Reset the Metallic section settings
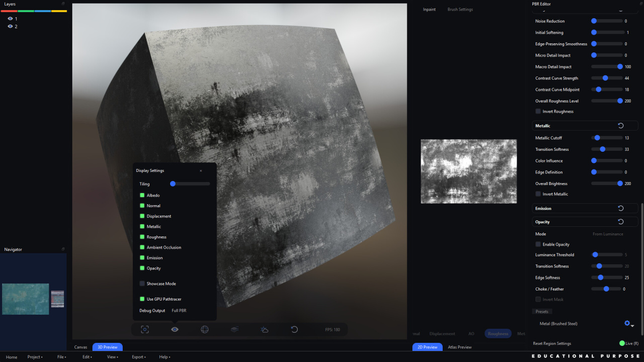644x362 pixels. pyautogui.click(x=620, y=126)
